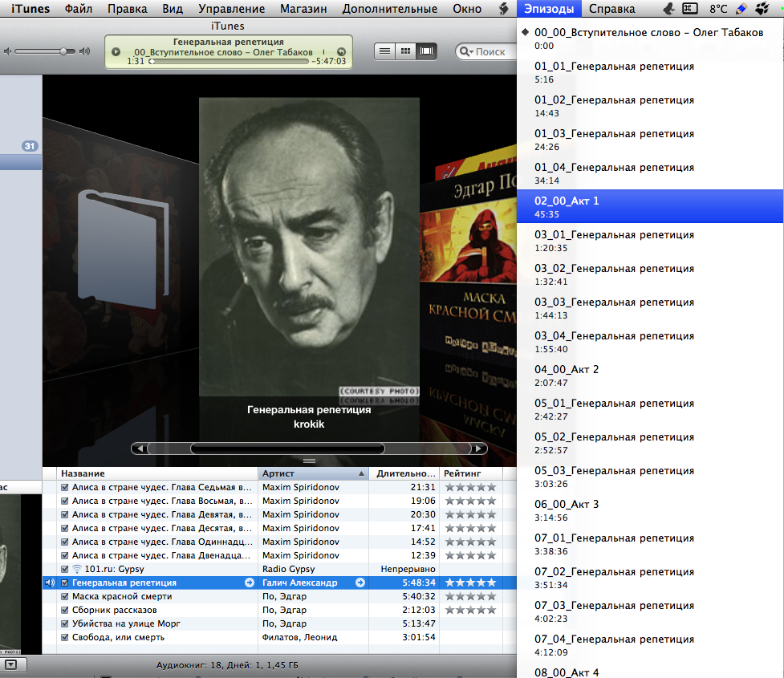The height and width of the screenshot is (678, 784).
Task: Click the frog icon in the menu bar
Action: tap(668, 9)
